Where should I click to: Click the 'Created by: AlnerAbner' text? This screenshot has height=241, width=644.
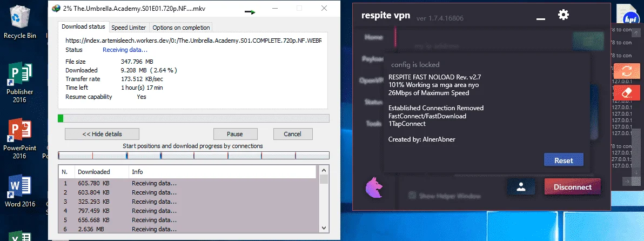[422, 139]
